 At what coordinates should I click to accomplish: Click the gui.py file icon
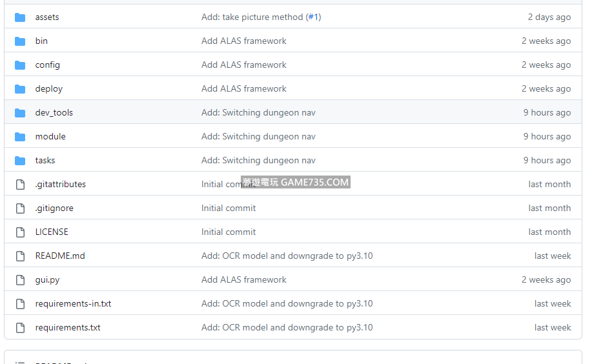click(x=20, y=280)
